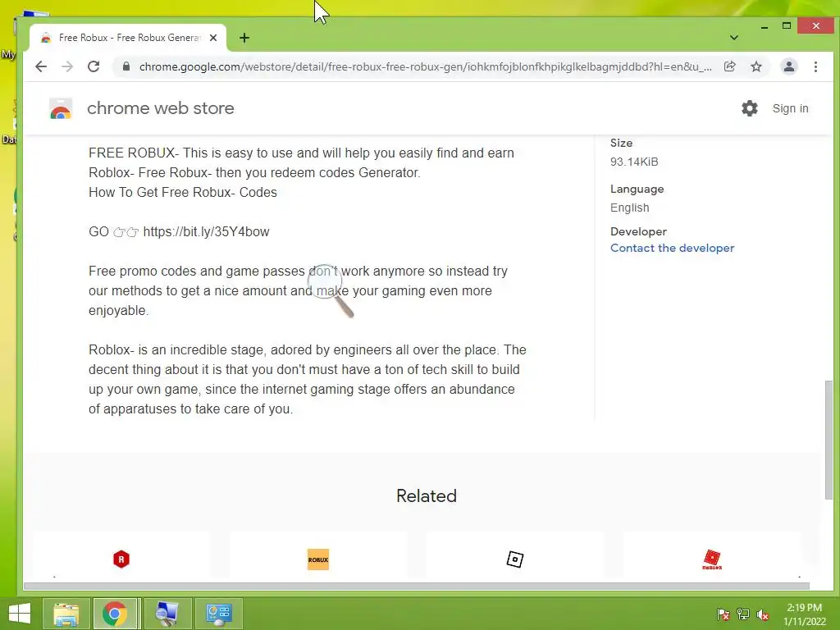Click the Related section heading
The image size is (840, 630).
427,495
